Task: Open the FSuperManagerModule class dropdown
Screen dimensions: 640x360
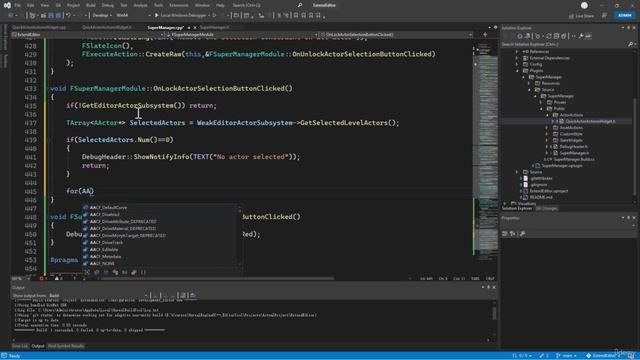Action: pyautogui.click(x=241, y=35)
